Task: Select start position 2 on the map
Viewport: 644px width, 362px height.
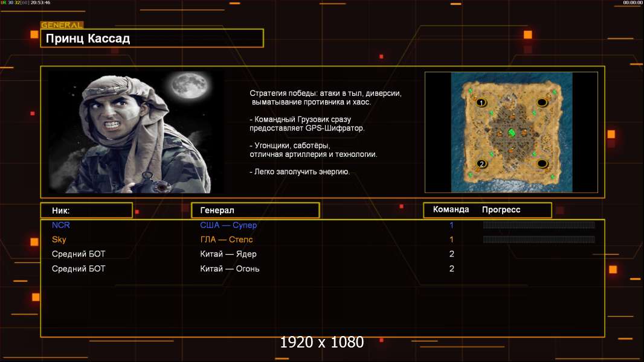Action: pyautogui.click(x=481, y=164)
